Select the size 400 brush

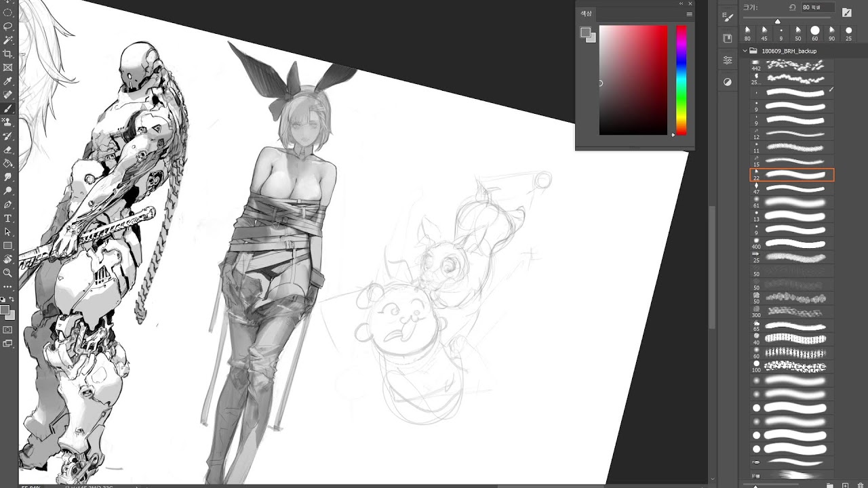coord(792,243)
